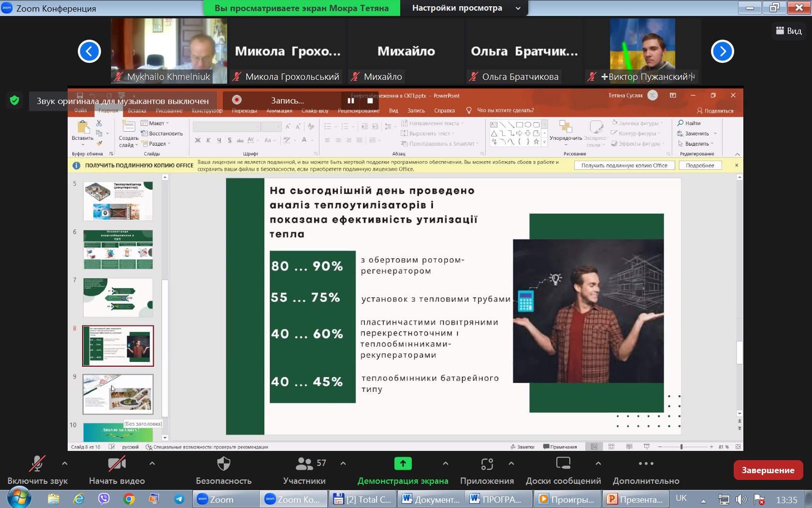Click Получить подлинную копию Office button
The width and height of the screenshot is (812, 508).
pos(624,165)
